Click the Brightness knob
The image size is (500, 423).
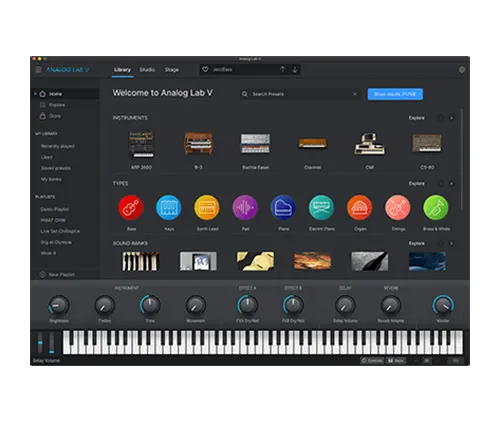pyautogui.click(x=59, y=305)
